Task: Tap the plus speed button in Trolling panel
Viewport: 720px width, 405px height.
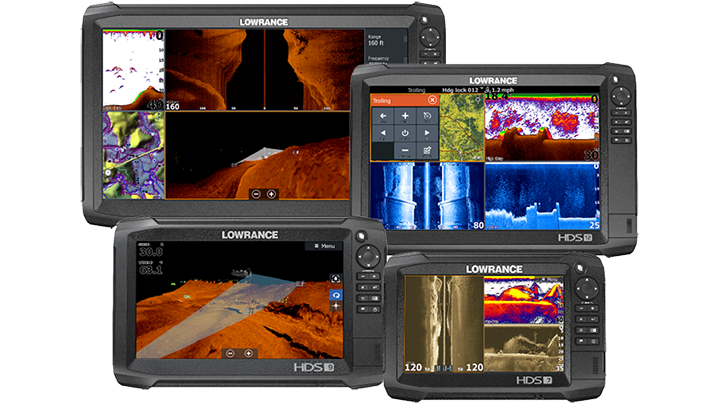Action: tap(405, 116)
